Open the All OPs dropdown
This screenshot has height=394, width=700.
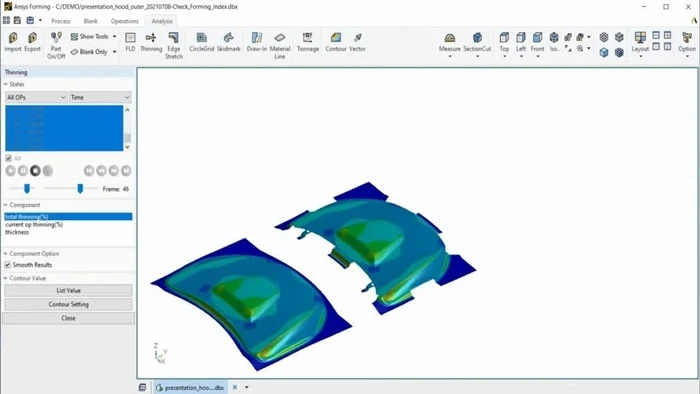pos(36,97)
